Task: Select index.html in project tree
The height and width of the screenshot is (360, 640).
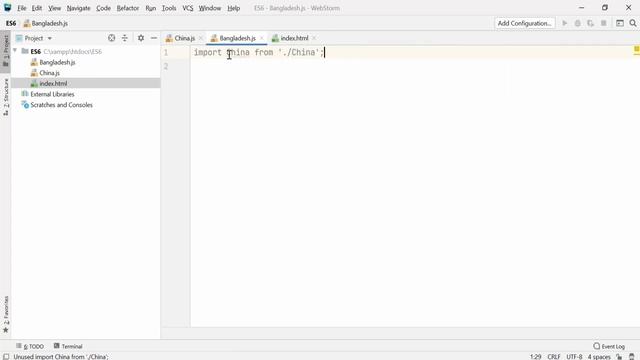Action: coord(53,83)
